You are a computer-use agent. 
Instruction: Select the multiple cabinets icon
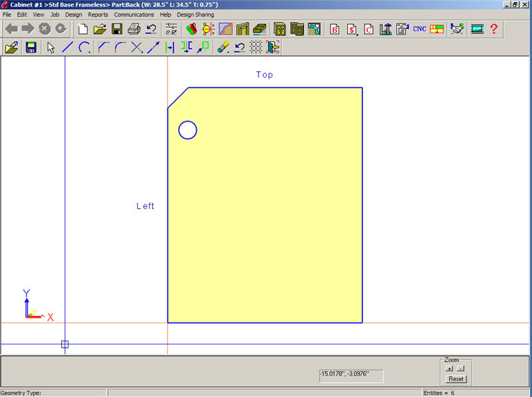297,29
